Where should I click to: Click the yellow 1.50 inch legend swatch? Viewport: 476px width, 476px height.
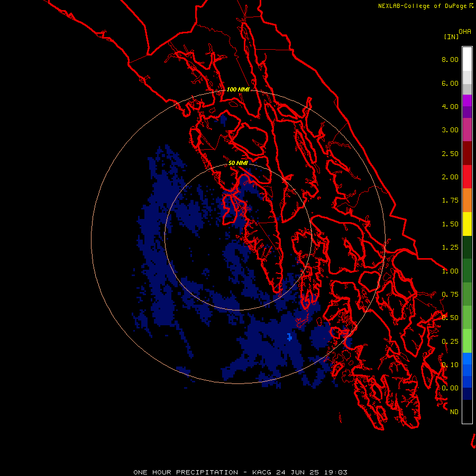point(467,224)
